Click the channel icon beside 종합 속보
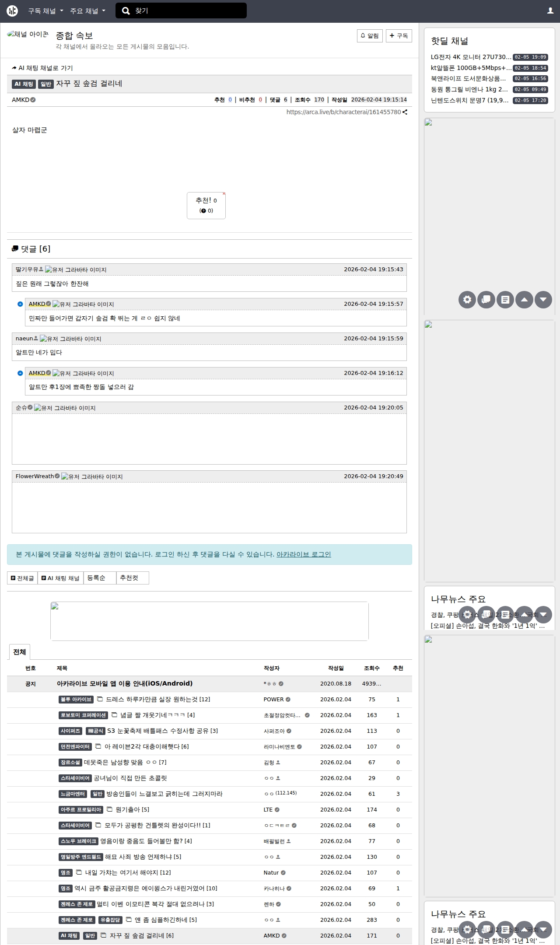Image resolution: width=560 pixels, height=945 pixels. [x=28, y=34]
